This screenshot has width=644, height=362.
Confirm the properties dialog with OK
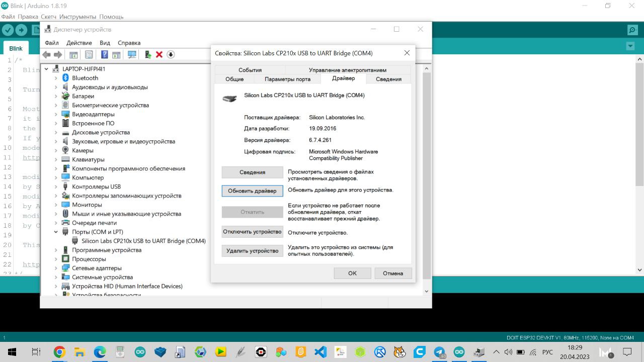(x=352, y=273)
